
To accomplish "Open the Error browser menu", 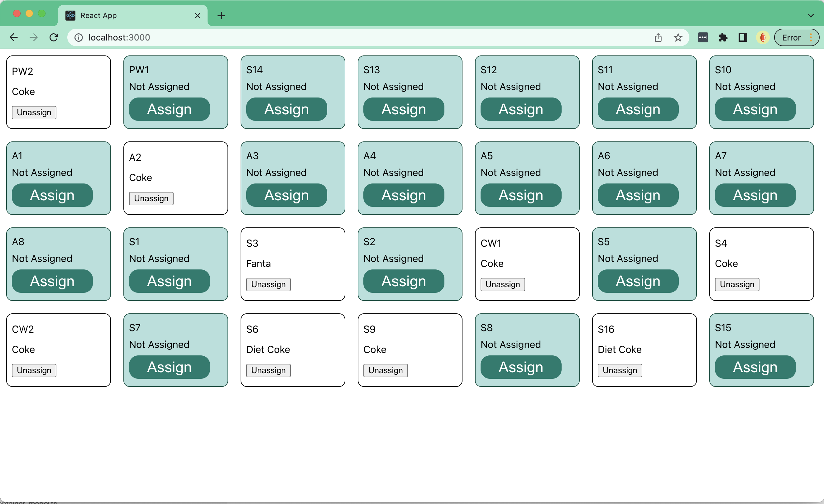I will 797,37.
